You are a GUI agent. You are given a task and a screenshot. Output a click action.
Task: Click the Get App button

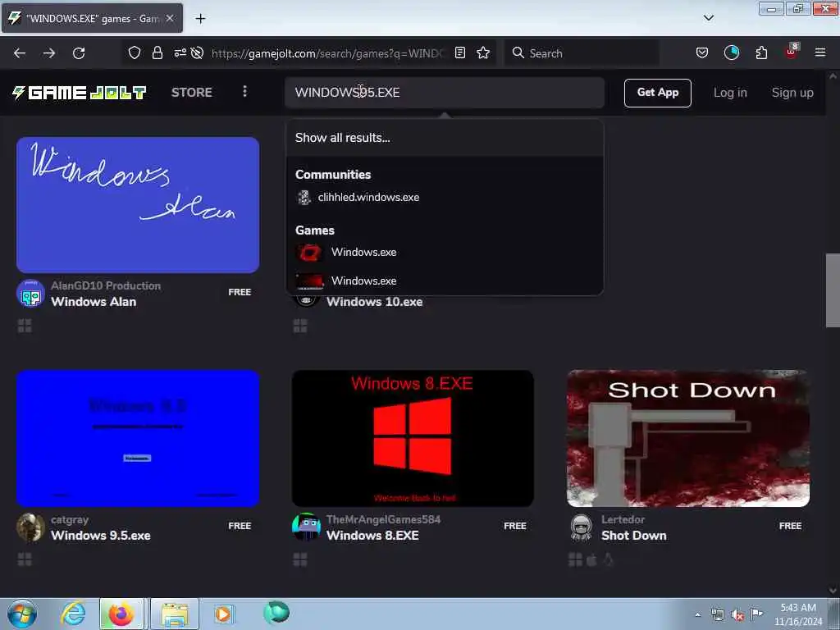tap(657, 93)
